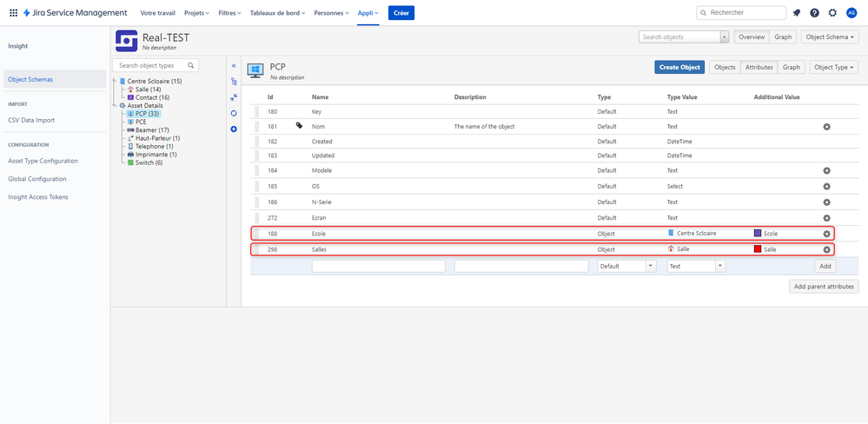Open the gear settings for the N-Serie attribute
Screen dimensions: 868x424
pos(826,202)
